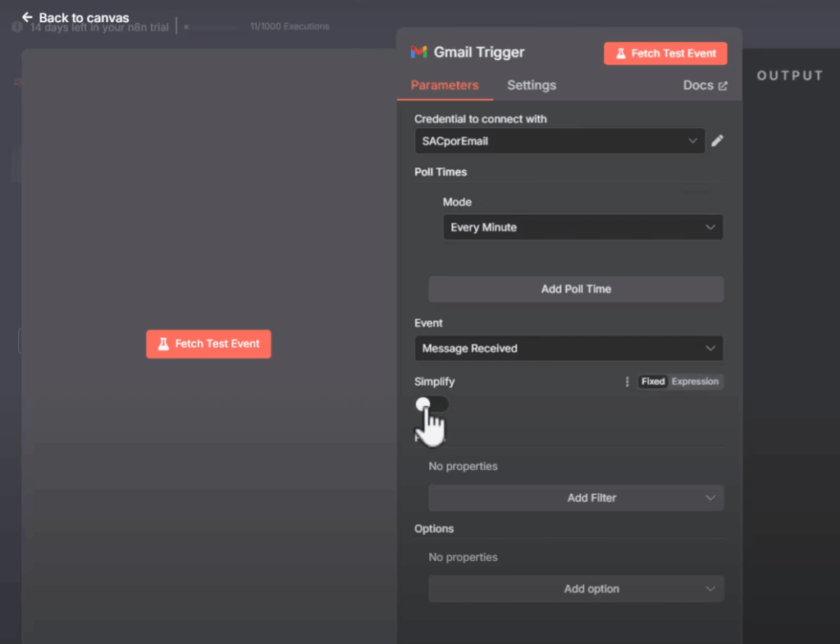
Task: Click Fetch Test Event in panel header
Action: pos(665,53)
